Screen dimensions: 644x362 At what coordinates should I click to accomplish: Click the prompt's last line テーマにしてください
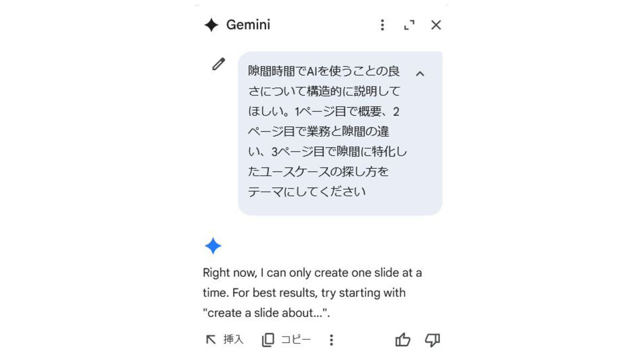[x=307, y=192]
